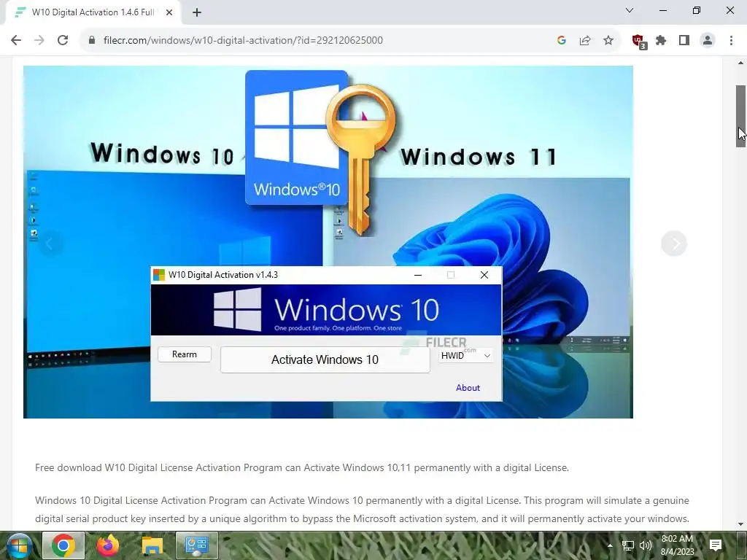This screenshot has height=560, width=747.
Task: Open the clock showing 8:02 AM
Action: pyautogui.click(x=677, y=545)
